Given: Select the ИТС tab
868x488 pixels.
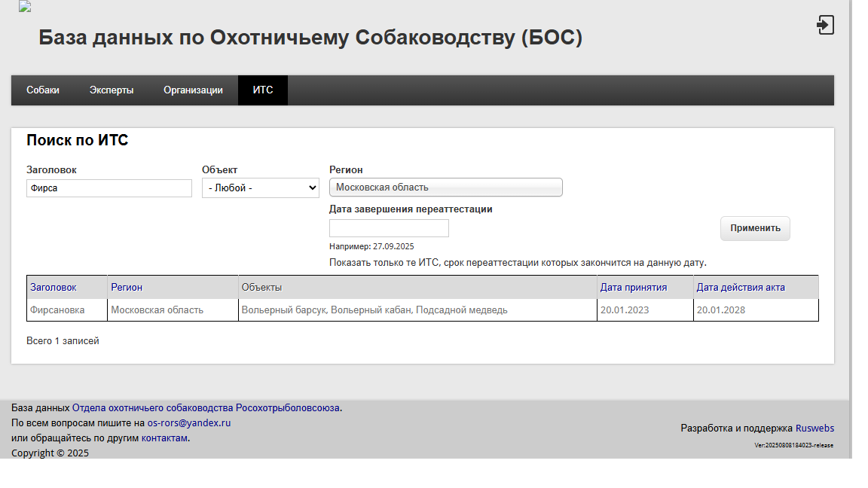Looking at the screenshot, I should (263, 90).
